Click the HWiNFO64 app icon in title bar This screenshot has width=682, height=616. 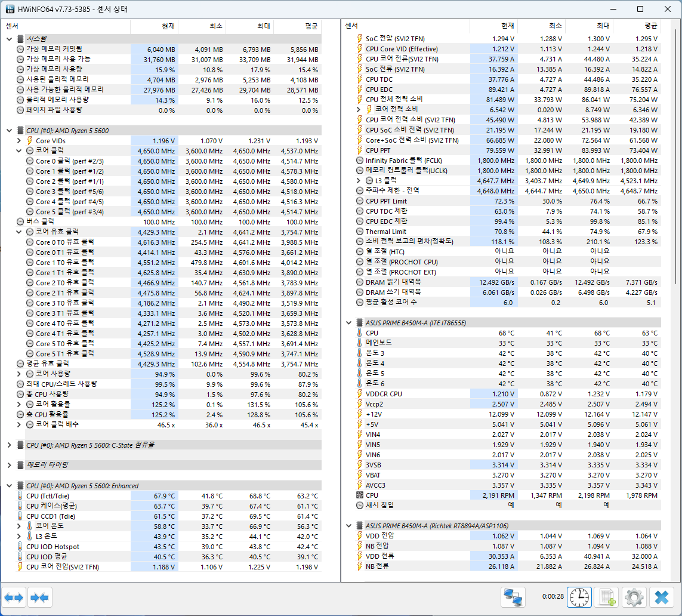(x=10, y=9)
